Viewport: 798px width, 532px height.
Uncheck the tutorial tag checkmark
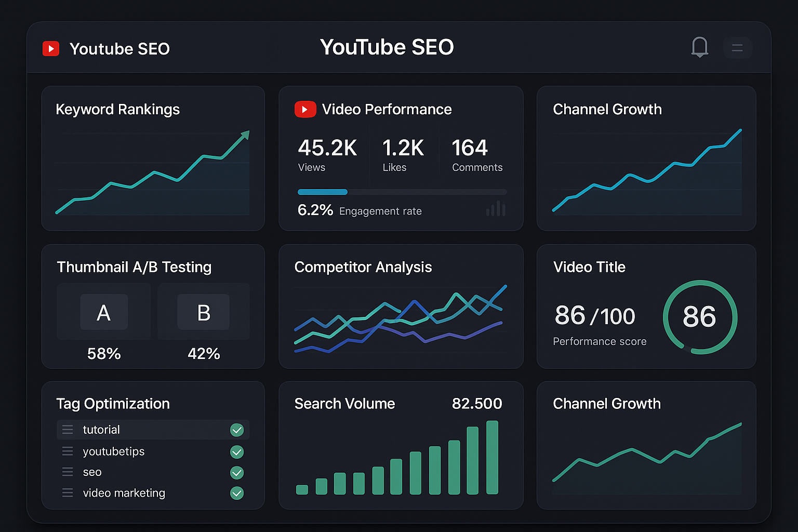tap(237, 430)
